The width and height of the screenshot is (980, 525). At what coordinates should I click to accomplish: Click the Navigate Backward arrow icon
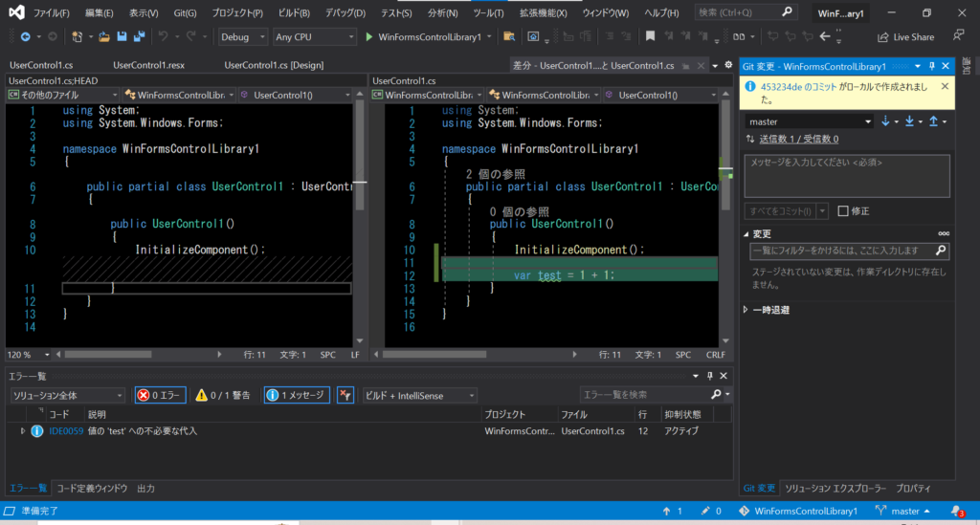pos(25,37)
